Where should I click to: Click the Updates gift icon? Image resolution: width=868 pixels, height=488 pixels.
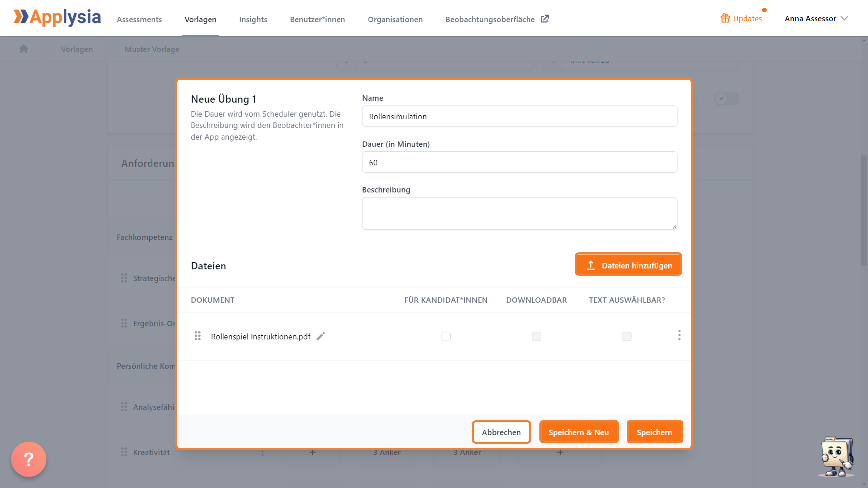click(725, 18)
